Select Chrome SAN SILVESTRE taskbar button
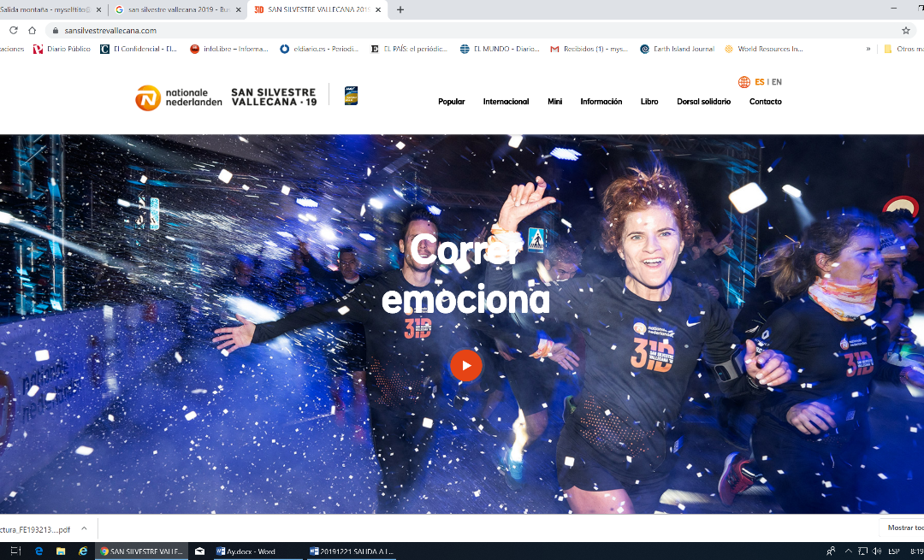Viewport: 924px width, 560px height. [141, 551]
